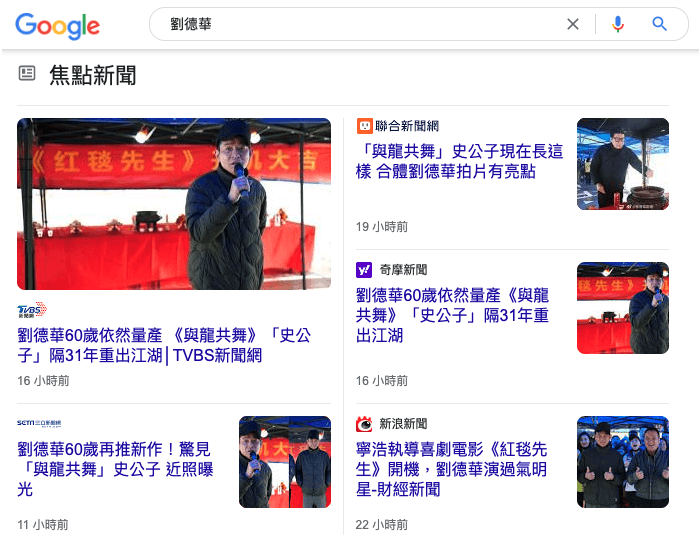Click the blue magnifier search icon
Image resolution: width=700 pixels, height=554 pixels.
(659, 24)
